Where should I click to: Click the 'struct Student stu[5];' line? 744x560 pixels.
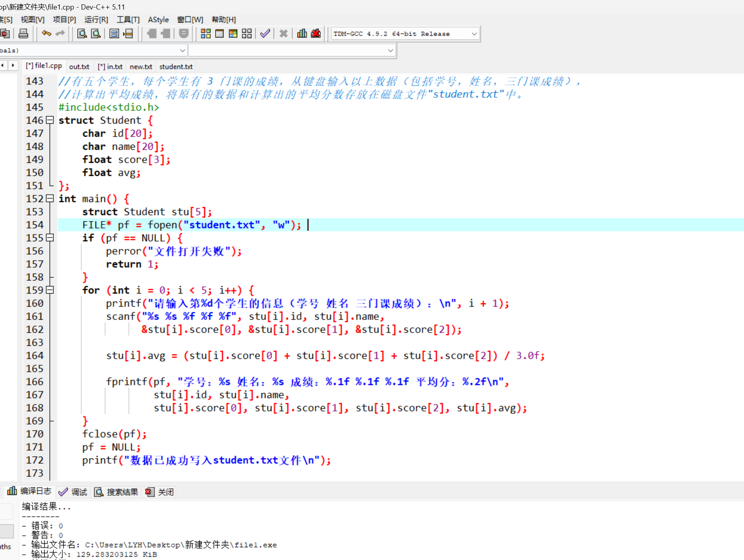click(x=147, y=211)
